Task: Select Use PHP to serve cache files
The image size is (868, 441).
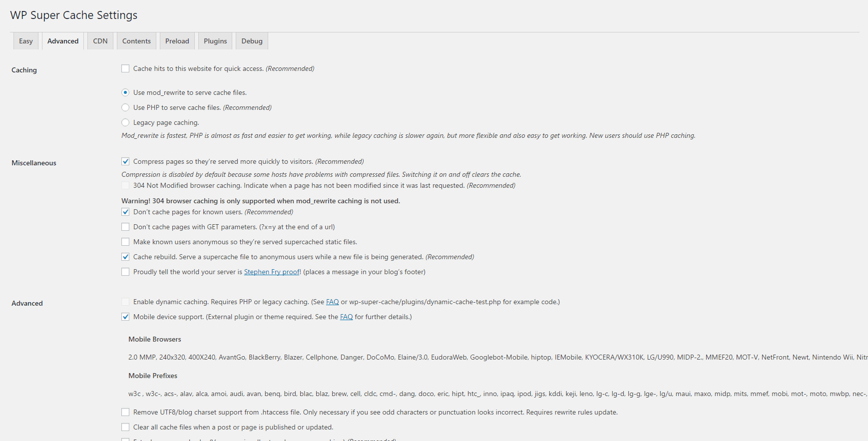Action: point(125,107)
